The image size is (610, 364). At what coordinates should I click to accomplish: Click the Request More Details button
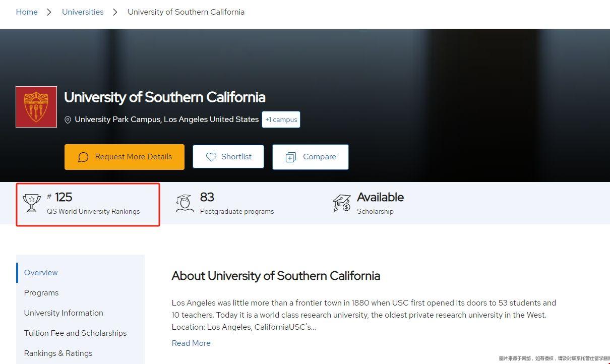tap(125, 157)
